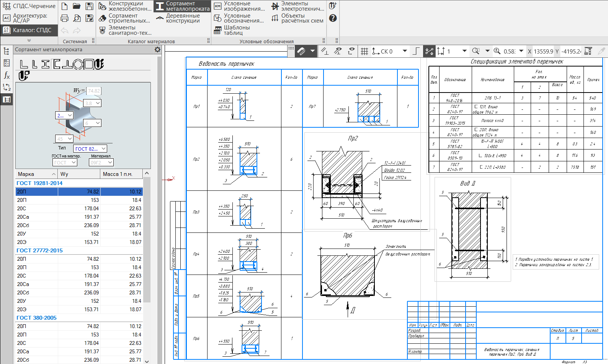
Task: Open Деревянные конструкции catalog
Action: point(182,18)
